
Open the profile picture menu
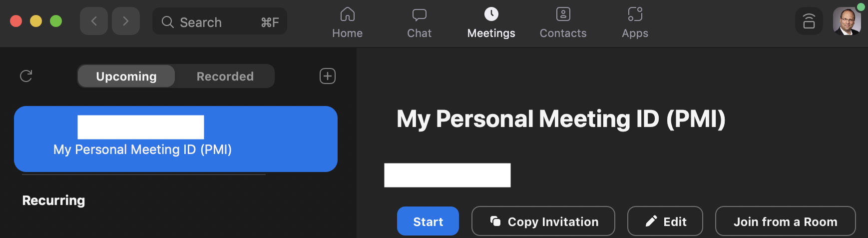[x=847, y=21]
